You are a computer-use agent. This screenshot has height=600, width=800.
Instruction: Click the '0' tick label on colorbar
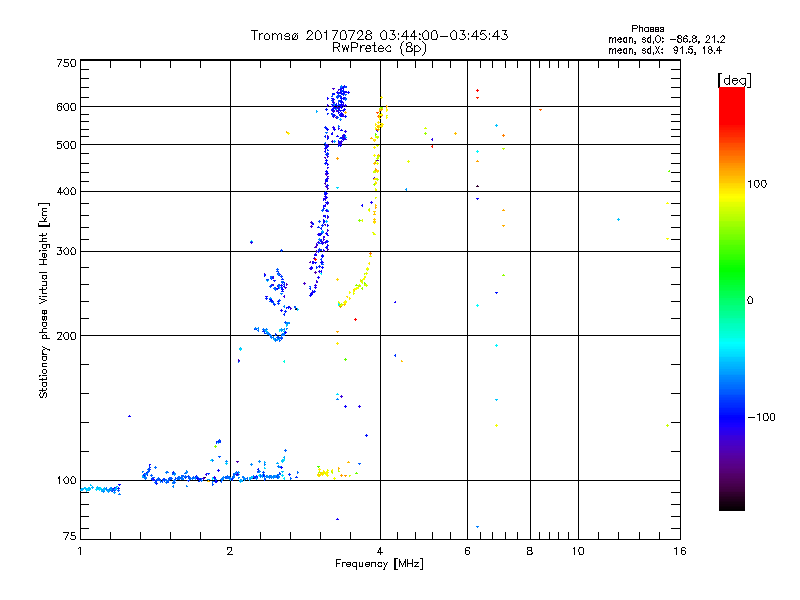[750, 301]
